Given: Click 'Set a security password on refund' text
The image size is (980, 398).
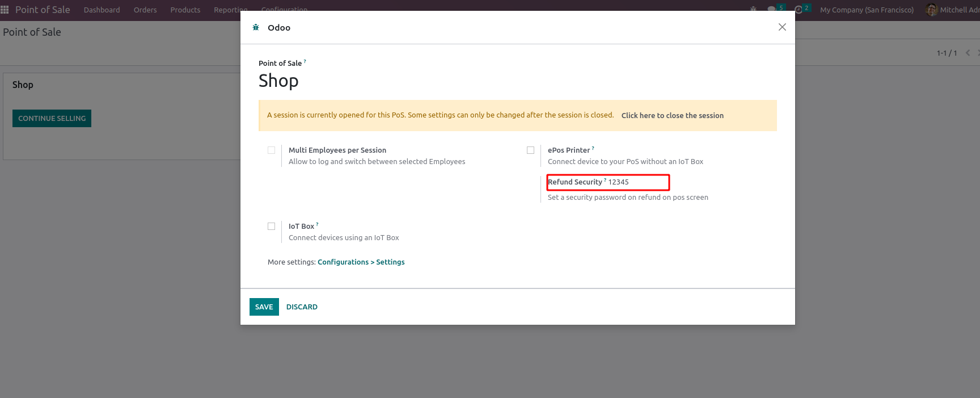Looking at the screenshot, I should coord(628,198).
